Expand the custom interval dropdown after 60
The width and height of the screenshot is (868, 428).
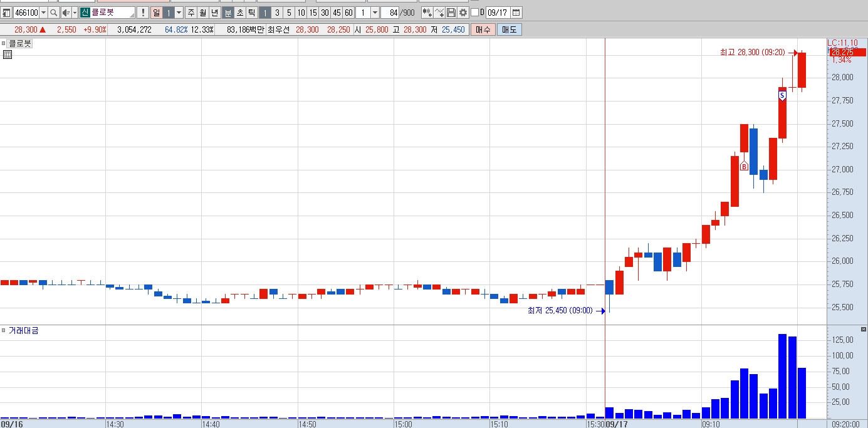click(375, 13)
